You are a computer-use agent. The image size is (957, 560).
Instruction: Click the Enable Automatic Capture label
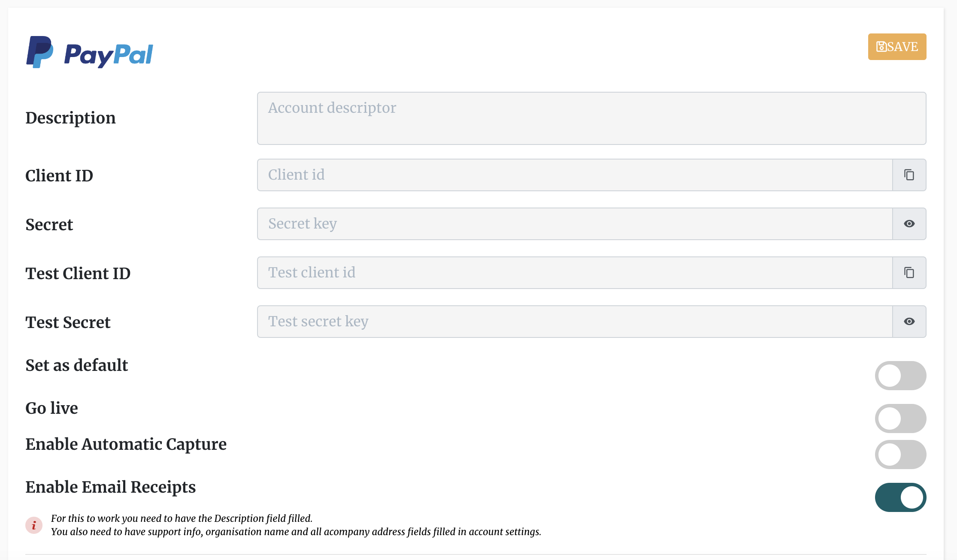click(x=126, y=445)
